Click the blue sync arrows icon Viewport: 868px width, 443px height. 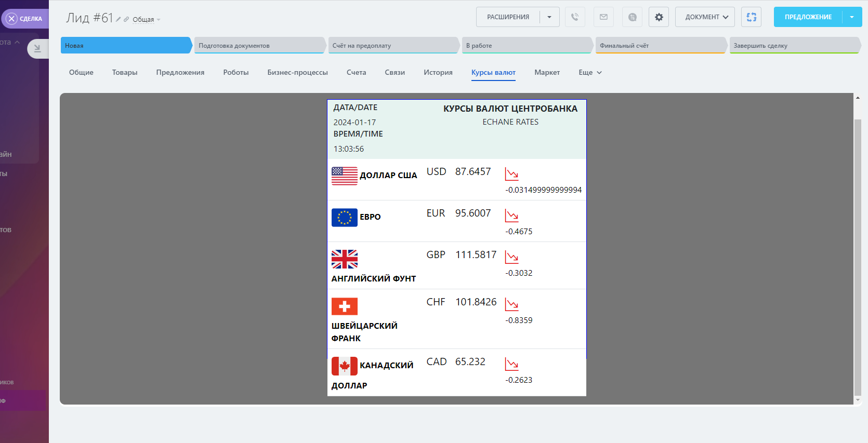pos(751,17)
